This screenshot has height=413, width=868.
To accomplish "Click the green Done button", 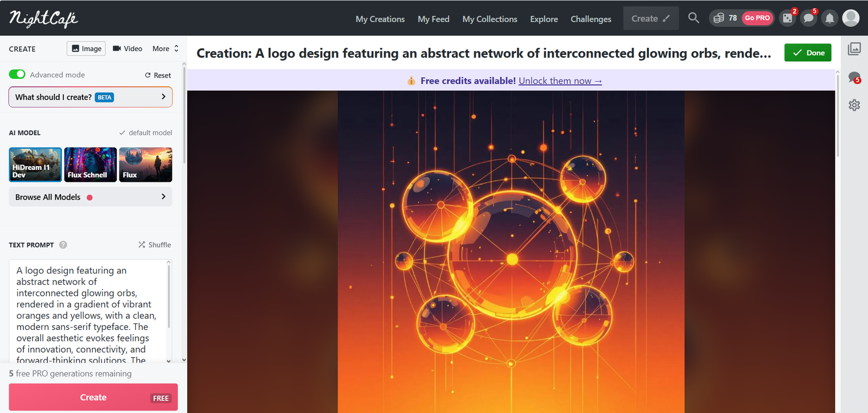I will pyautogui.click(x=808, y=53).
